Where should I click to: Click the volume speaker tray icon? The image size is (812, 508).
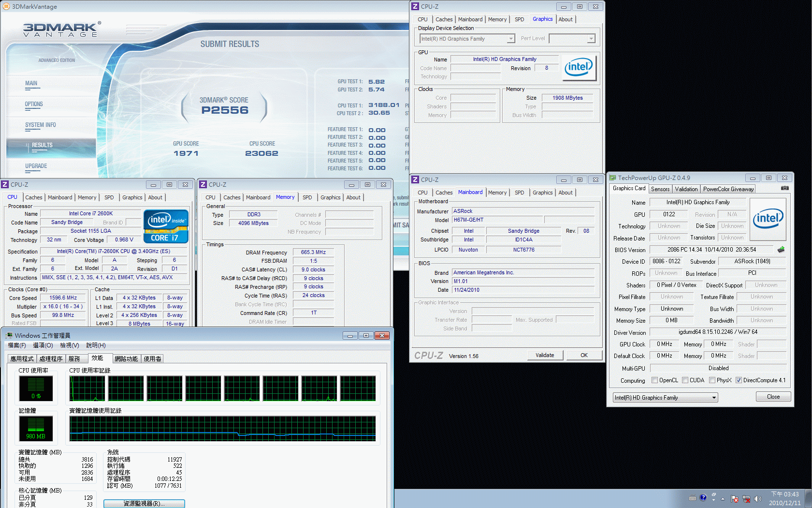tap(757, 498)
